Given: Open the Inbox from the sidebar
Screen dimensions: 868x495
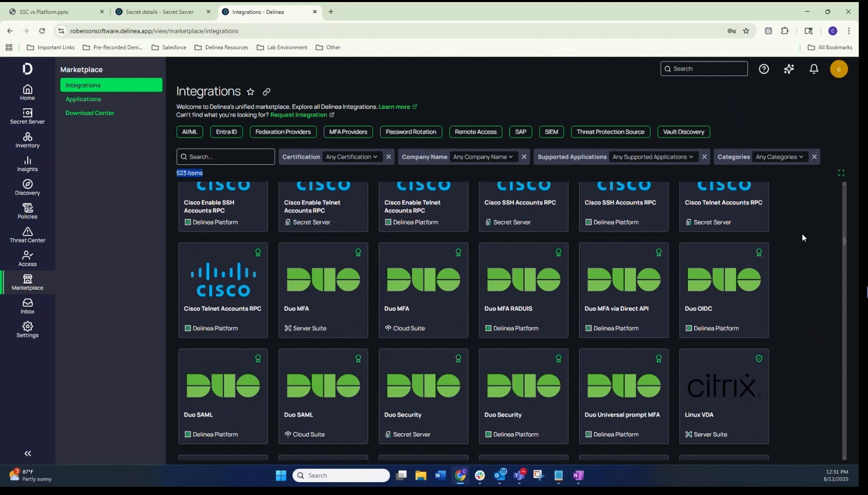Looking at the screenshot, I should 27,307.
